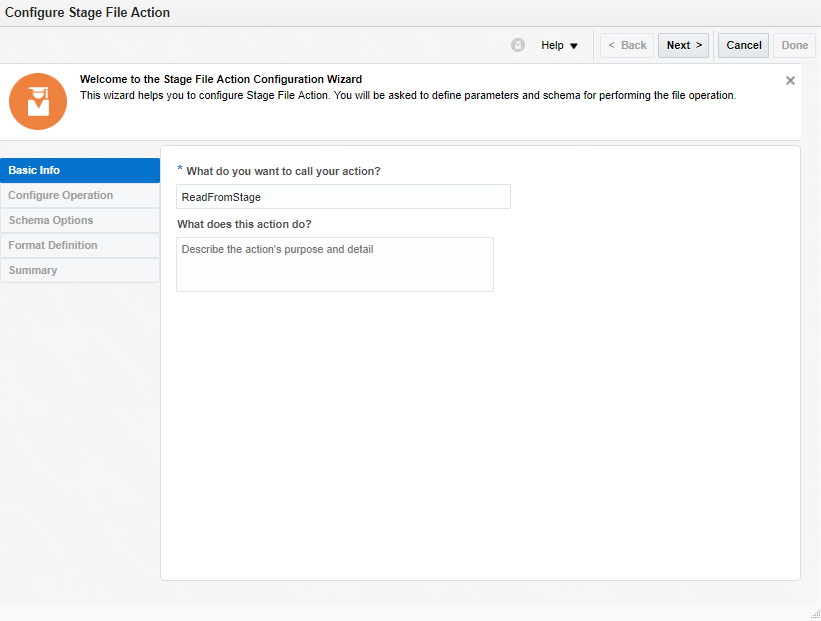The width and height of the screenshot is (821, 621).
Task: Click the action description text area
Action: pos(335,264)
